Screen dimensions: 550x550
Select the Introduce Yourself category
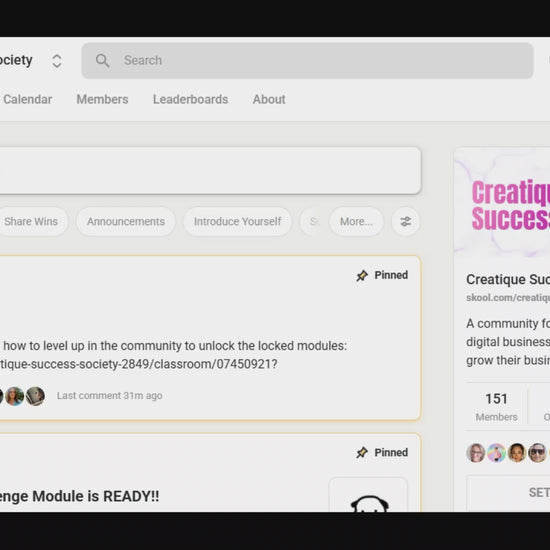coord(237,222)
